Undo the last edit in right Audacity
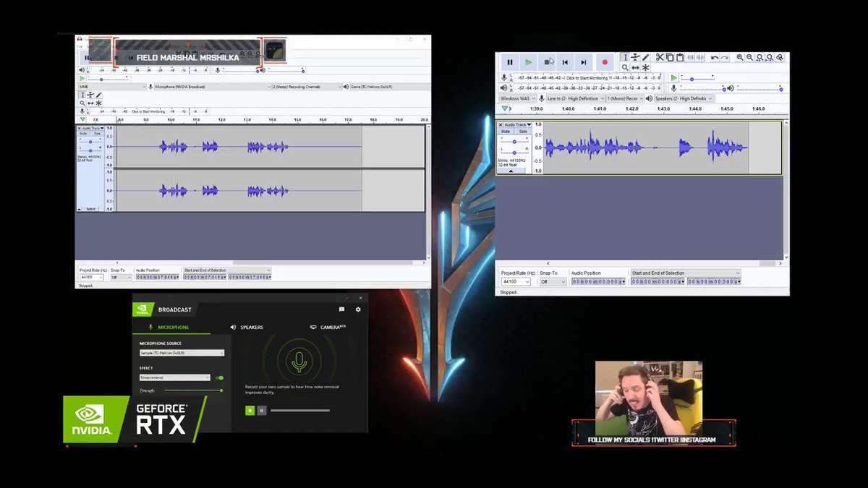The height and width of the screenshot is (488, 868). click(715, 58)
